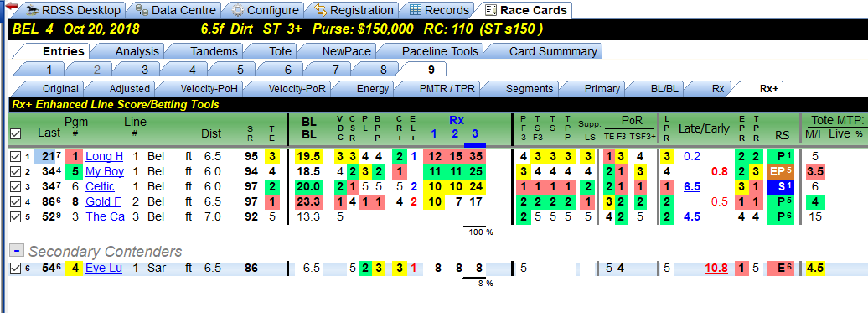The width and height of the screenshot is (868, 313).
Task: Uncheck the Long H row checkbox
Action: pyautogui.click(x=15, y=157)
